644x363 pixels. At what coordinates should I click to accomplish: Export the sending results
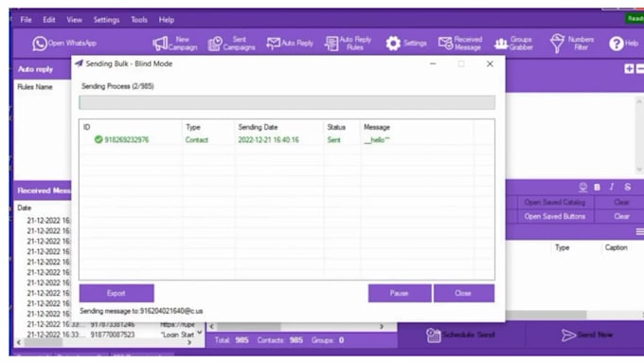click(116, 293)
